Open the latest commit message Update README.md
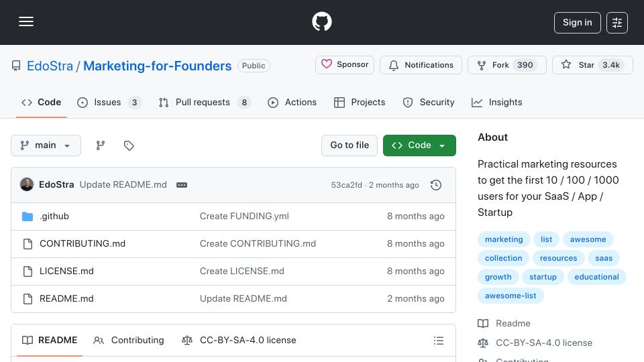 [123, 185]
